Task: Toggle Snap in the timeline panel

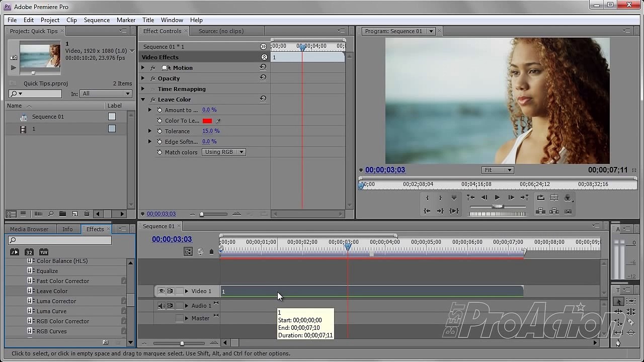Action: (x=188, y=251)
